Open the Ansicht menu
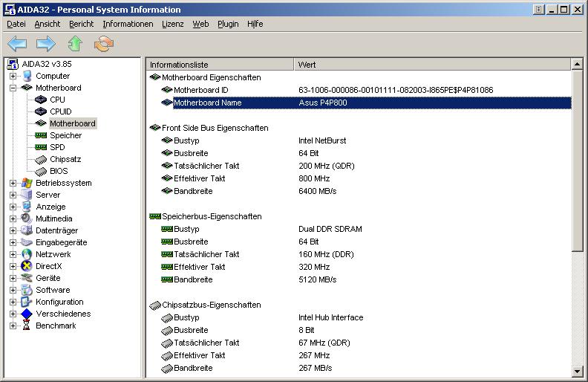Image resolution: width=588 pixels, height=382 pixels. 48,24
